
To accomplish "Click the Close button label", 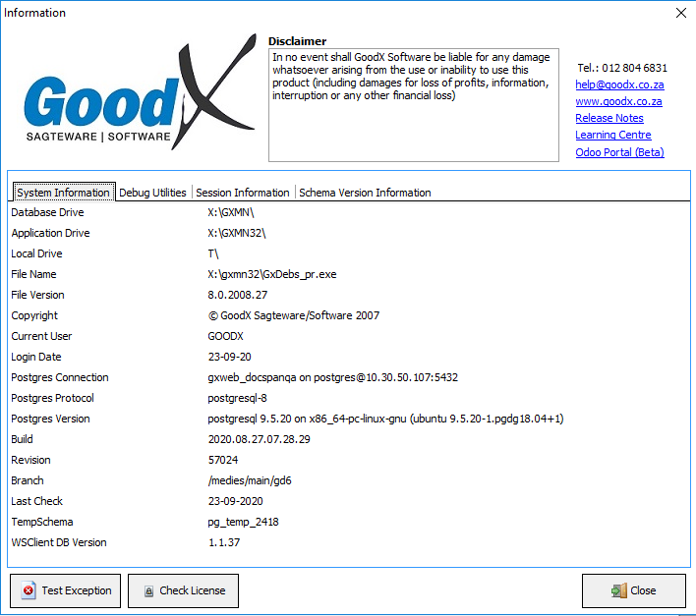I will click(x=643, y=590).
